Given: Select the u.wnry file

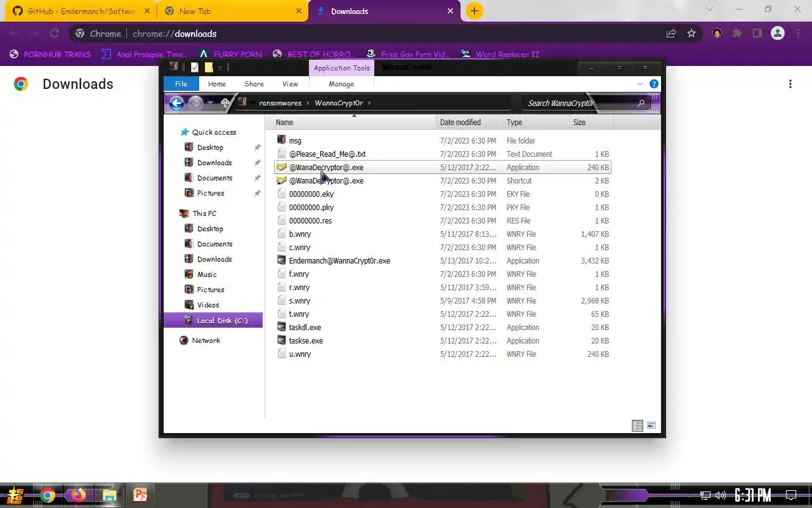Looking at the screenshot, I should point(443,354).
